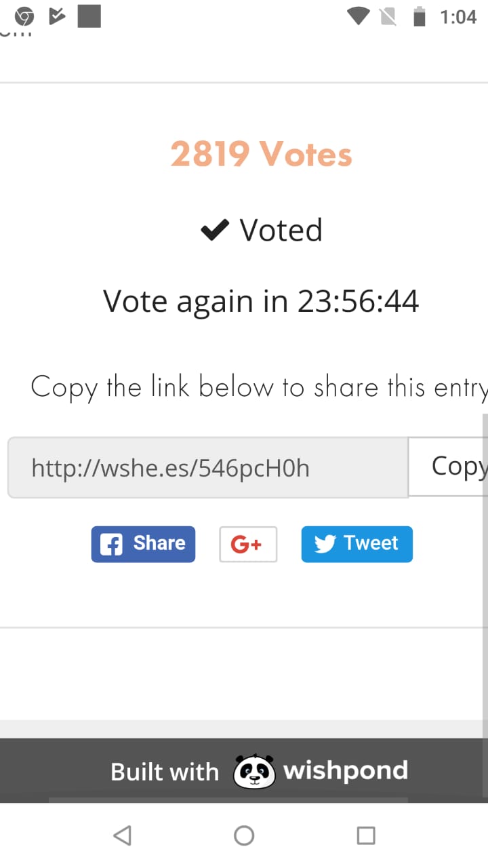Tap the Voted checkmark icon
The width and height of the screenshot is (488, 868).
click(x=215, y=231)
